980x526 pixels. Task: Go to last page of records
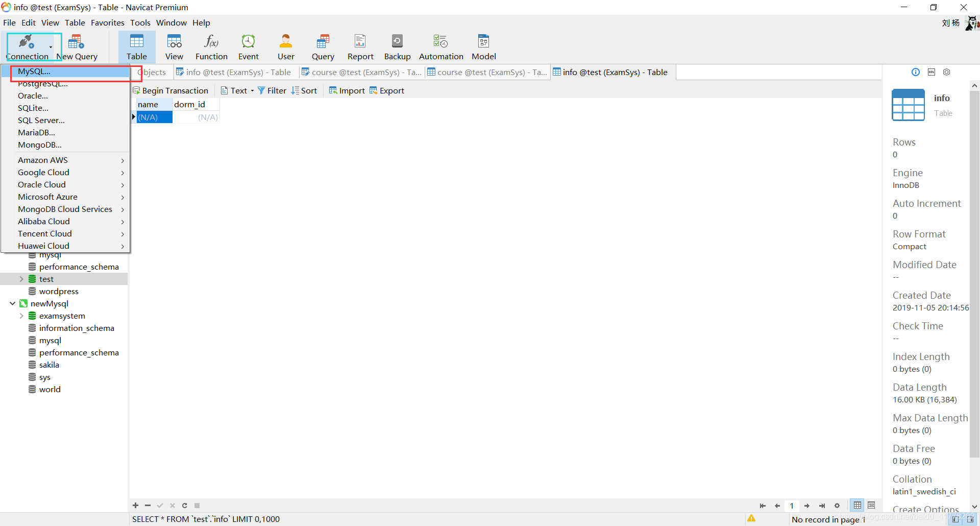pos(822,506)
